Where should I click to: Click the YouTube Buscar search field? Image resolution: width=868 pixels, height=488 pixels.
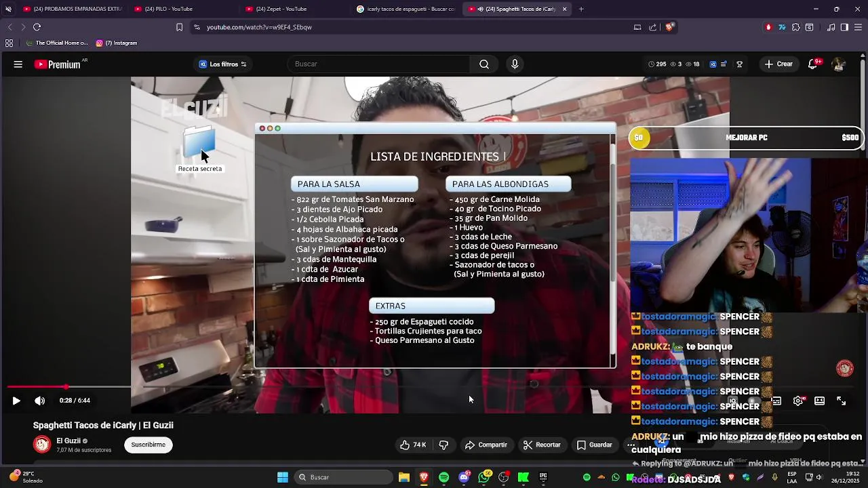(380, 64)
